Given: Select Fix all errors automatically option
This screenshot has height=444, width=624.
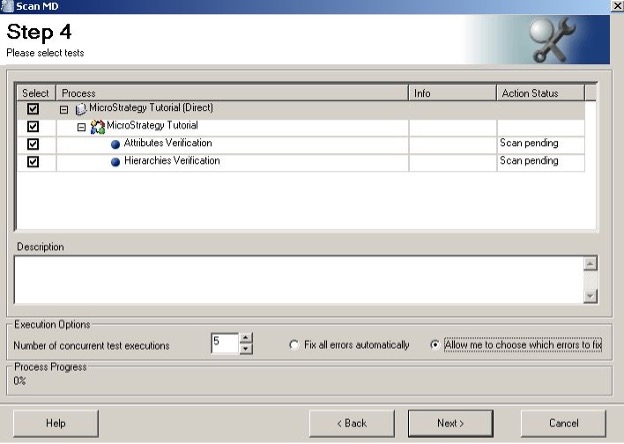Looking at the screenshot, I should coord(294,345).
